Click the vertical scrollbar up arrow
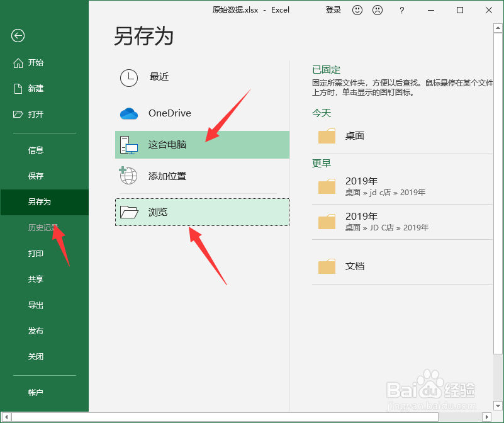 tap(498, 28)
